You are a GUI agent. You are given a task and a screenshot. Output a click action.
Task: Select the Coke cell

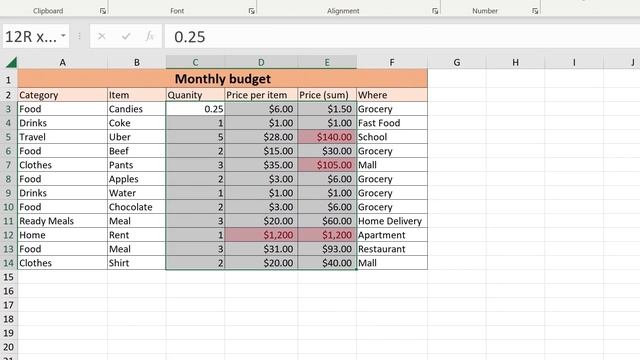137,123
